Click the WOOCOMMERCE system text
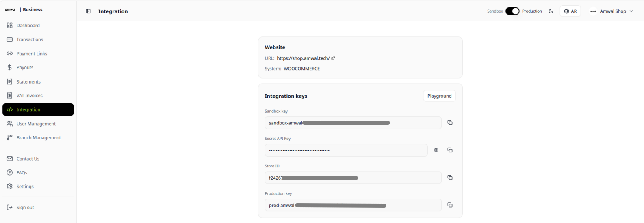Screen dimensions: 644x223 301,69
